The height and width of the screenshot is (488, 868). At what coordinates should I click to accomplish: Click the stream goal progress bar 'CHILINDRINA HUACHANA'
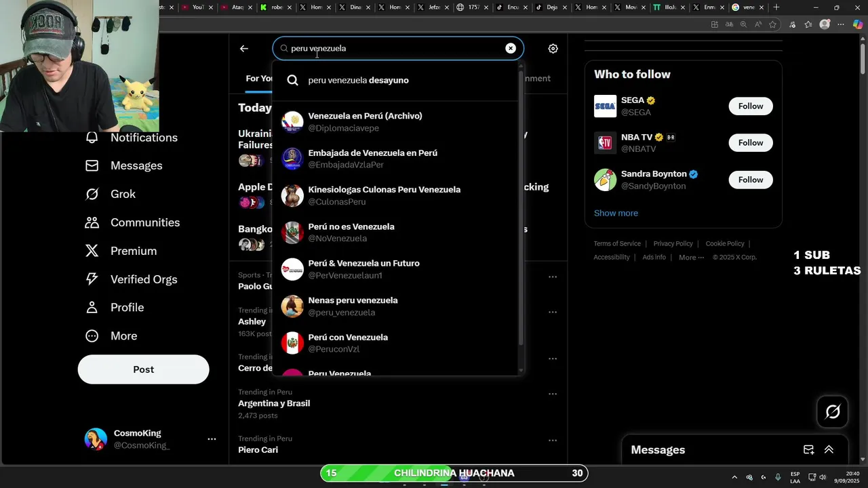pos(454,473)
